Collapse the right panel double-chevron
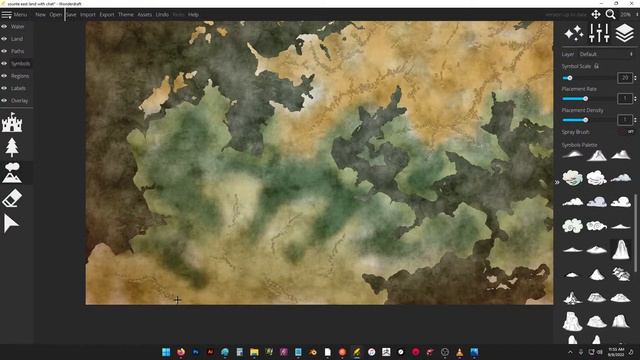Image resolution: width=640 pixels, height=360 pixels. tap(557, 182)
